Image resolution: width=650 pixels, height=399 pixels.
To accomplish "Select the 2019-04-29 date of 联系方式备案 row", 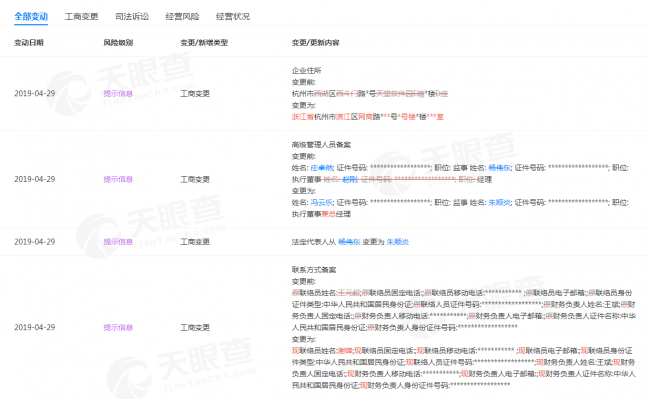I will coord(35,328).
